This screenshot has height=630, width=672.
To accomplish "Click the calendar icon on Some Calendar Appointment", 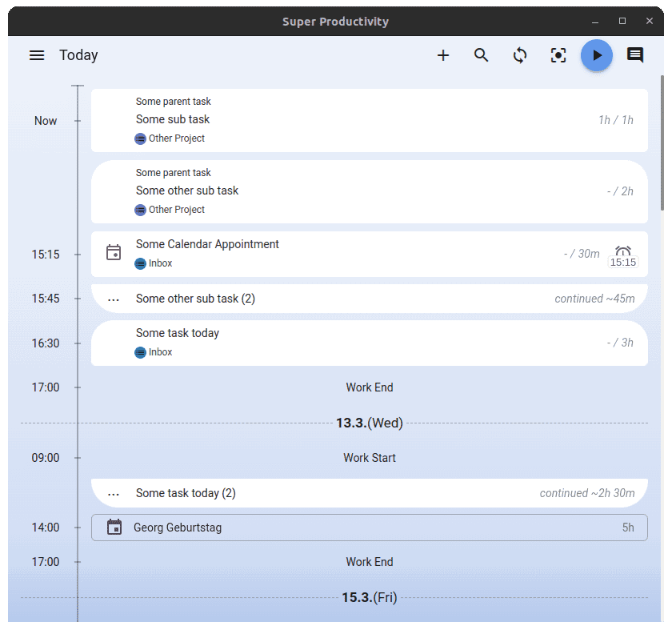I will pos(114,252).
